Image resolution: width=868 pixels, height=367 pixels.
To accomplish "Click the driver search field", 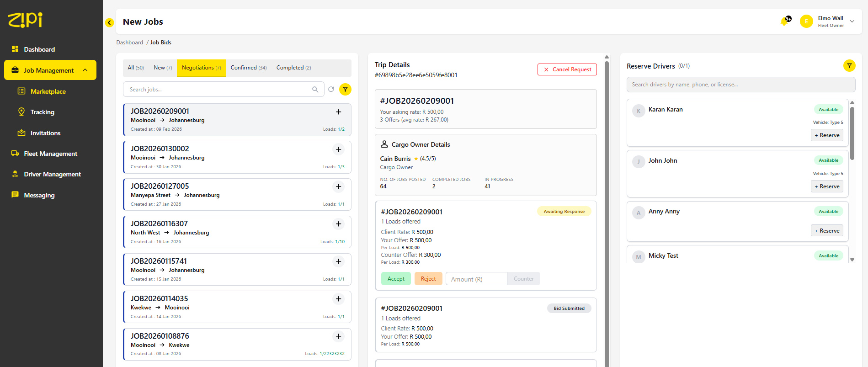I will tap(741, 85).
